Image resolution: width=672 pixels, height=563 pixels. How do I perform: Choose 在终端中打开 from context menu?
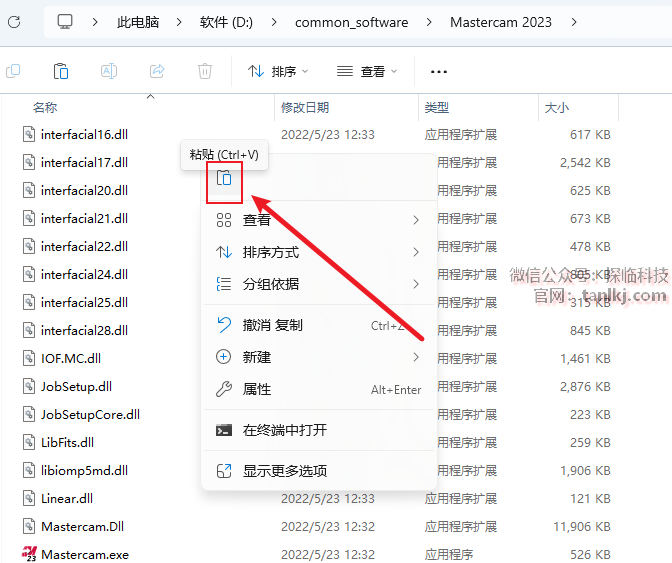(319, 430)
